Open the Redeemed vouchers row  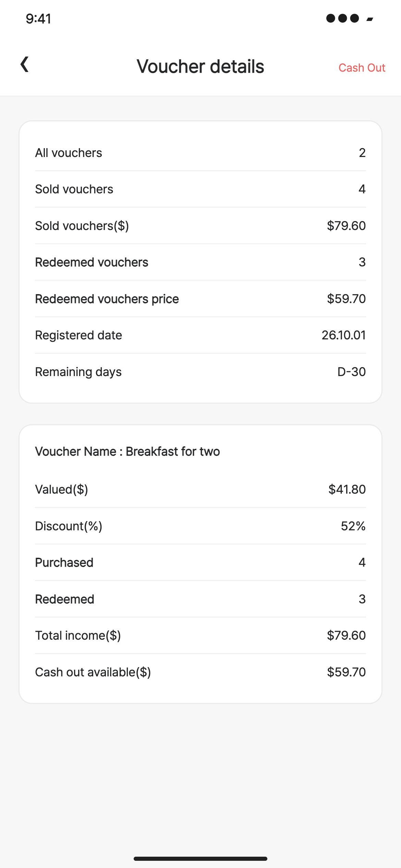point(200,262)
